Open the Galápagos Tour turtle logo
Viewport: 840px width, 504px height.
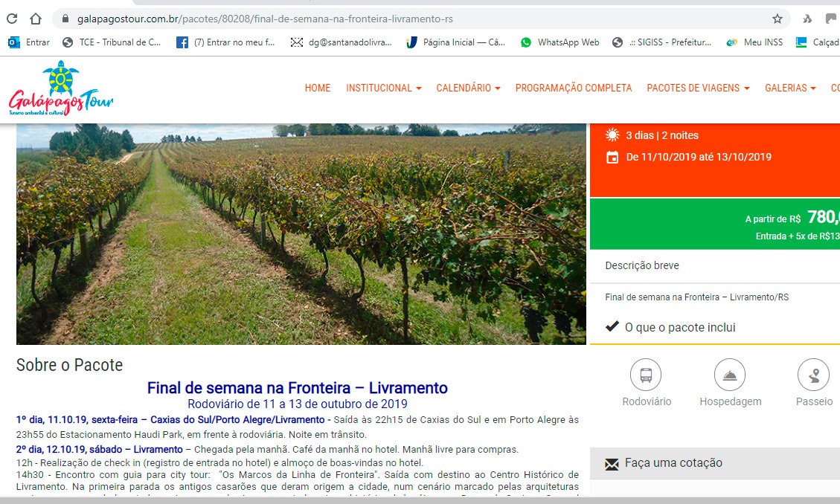61,88
